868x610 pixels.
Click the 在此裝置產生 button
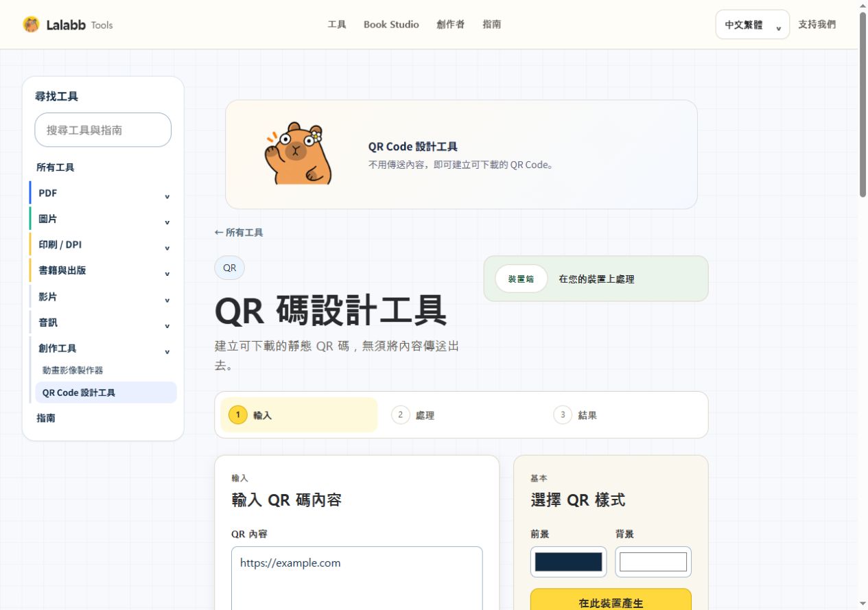(x=611, y=599)
